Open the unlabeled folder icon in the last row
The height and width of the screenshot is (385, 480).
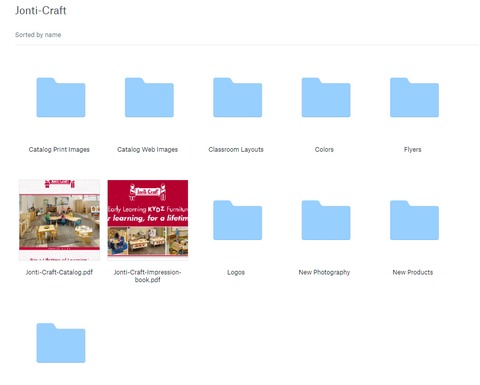(x=61, y=343)
